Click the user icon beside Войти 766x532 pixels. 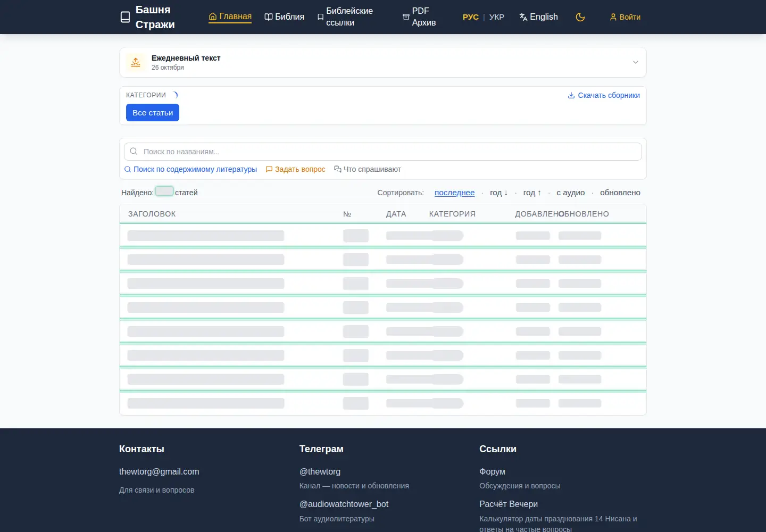(x=613, y=17)
